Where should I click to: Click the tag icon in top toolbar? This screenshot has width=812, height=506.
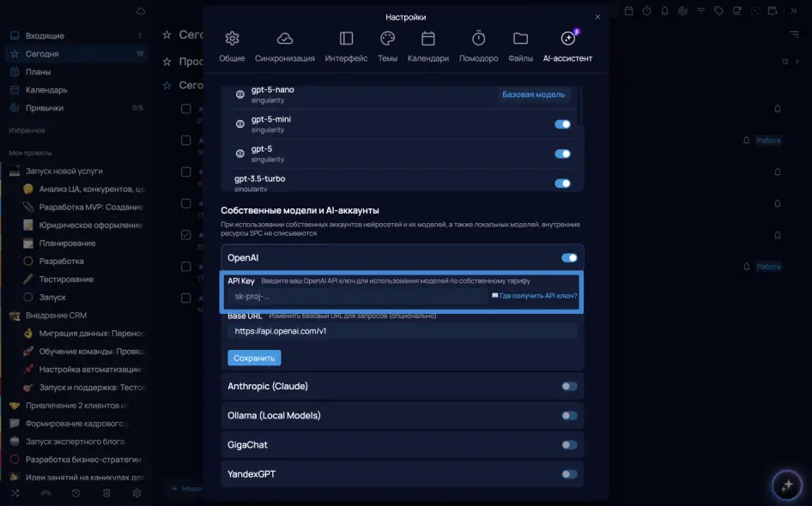(718, 10)
